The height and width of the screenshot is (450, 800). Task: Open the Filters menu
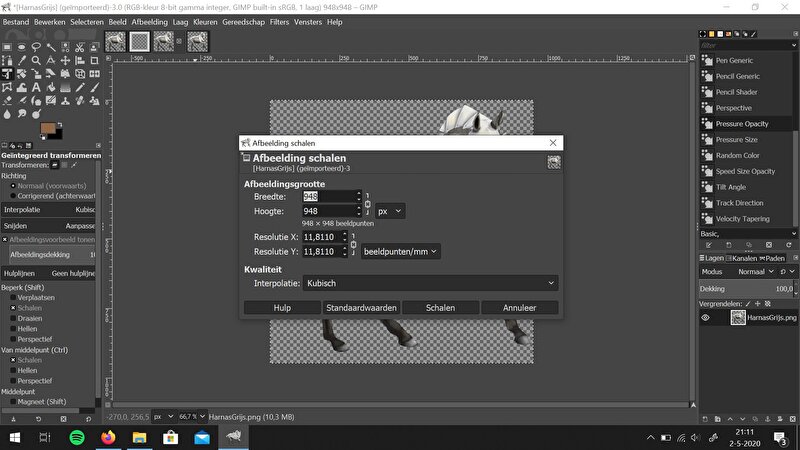point(279,22)
